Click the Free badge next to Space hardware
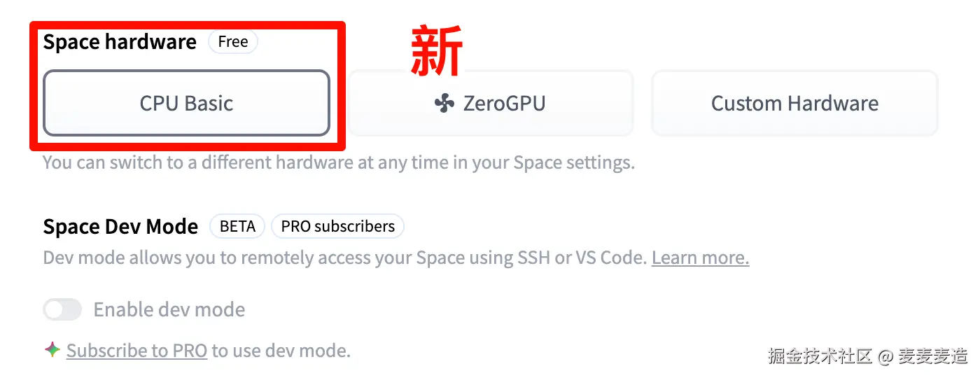 233,42
